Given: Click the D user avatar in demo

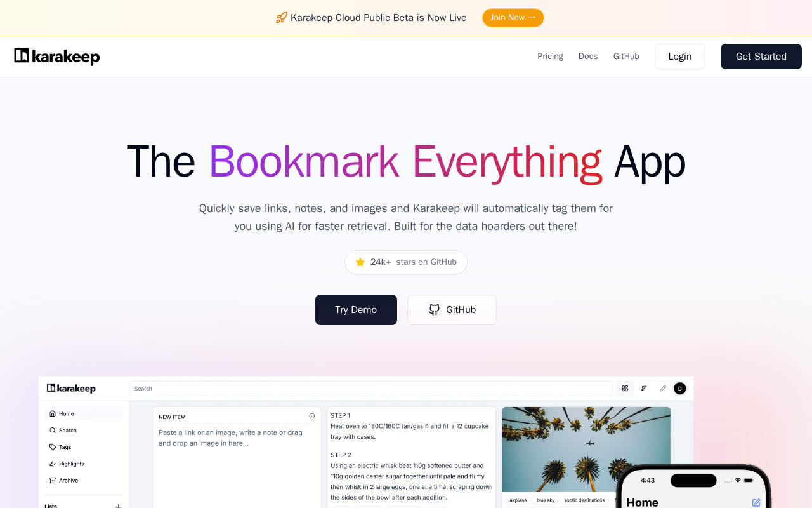Looking at the screenshot, I should pyautogui.click(x=680, y=389).
